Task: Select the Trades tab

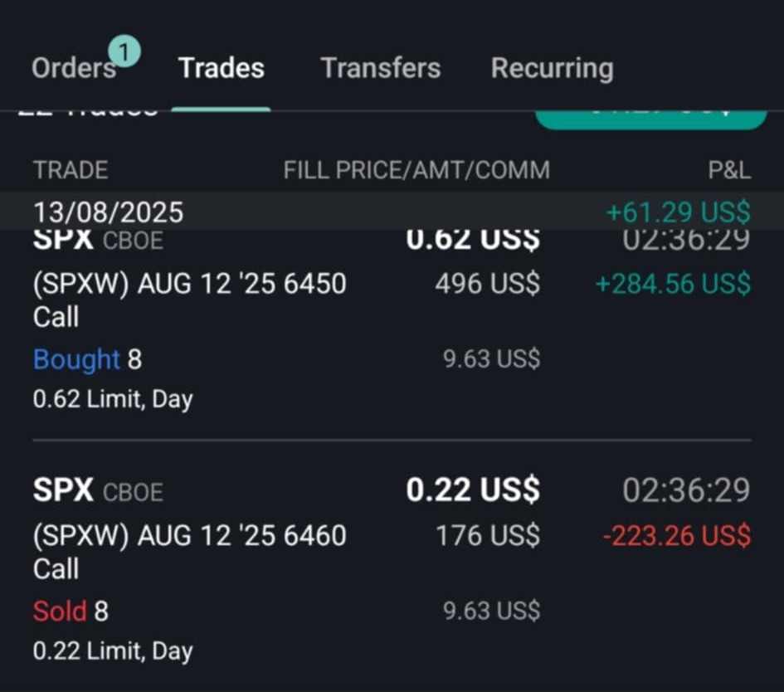Action: pyautogui.click(x=221, y=68)
